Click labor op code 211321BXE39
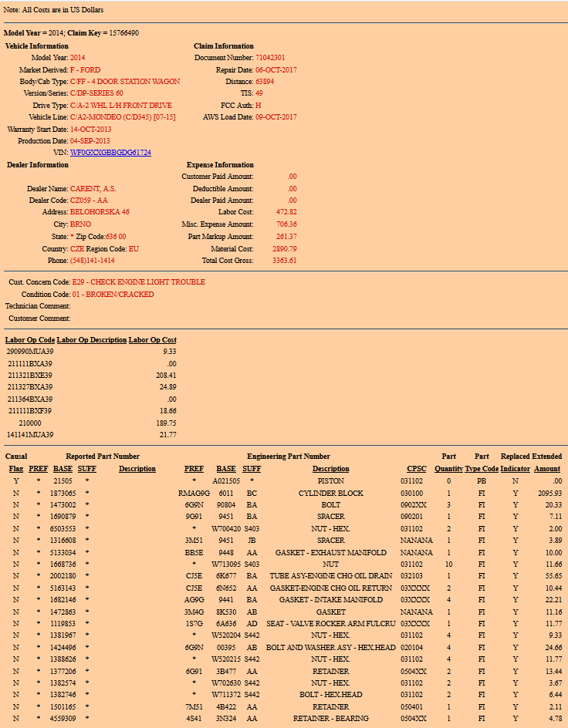The height and width of the screenshot is (728, 568). (x=30, y=375)
